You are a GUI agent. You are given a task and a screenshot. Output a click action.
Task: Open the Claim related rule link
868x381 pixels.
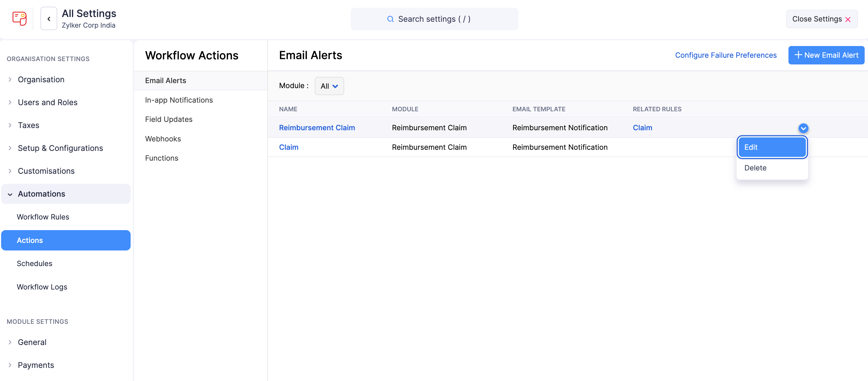pos(642,128)
